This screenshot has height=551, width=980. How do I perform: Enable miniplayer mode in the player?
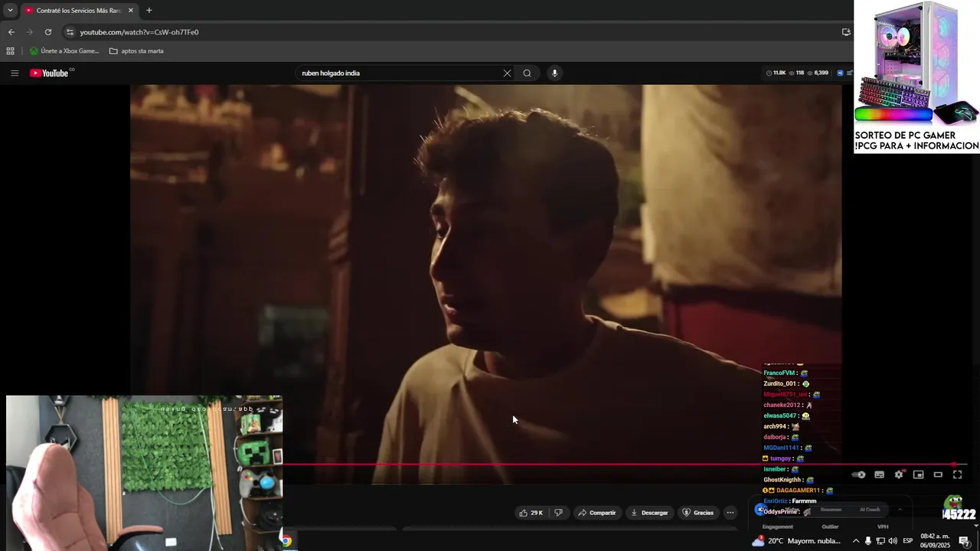919,475
